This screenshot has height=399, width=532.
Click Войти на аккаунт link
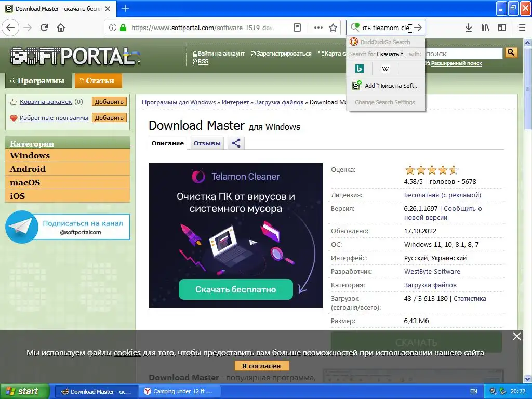[221, 54]
